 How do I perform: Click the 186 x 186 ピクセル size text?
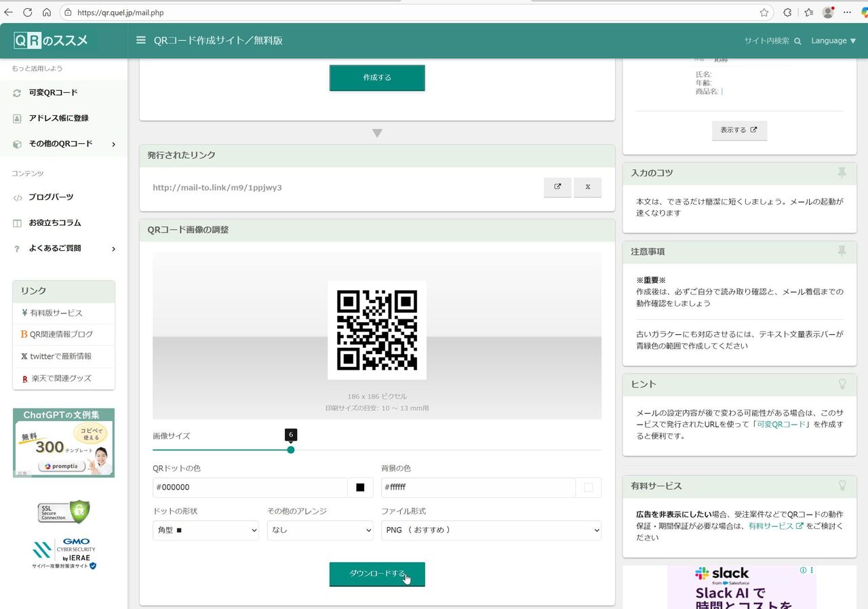[x=377, y=396]
